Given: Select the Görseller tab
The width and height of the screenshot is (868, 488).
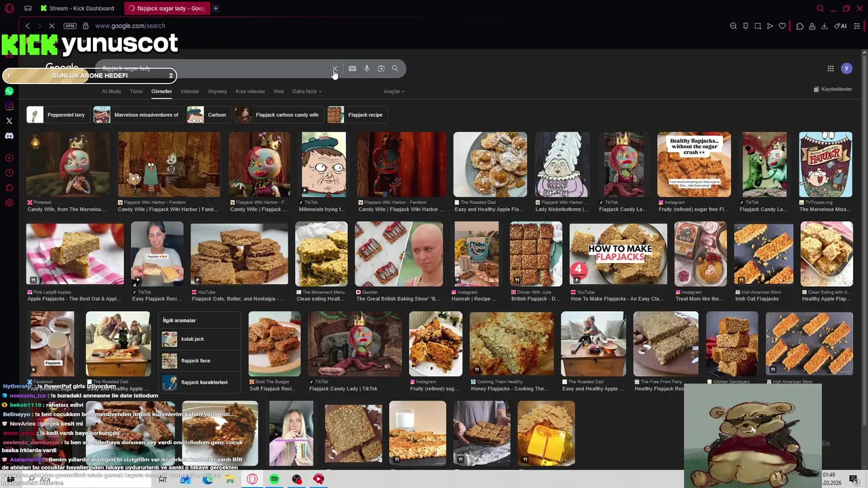Looking at the screenshot, I should pyautogui.click(x=161, y=91).
